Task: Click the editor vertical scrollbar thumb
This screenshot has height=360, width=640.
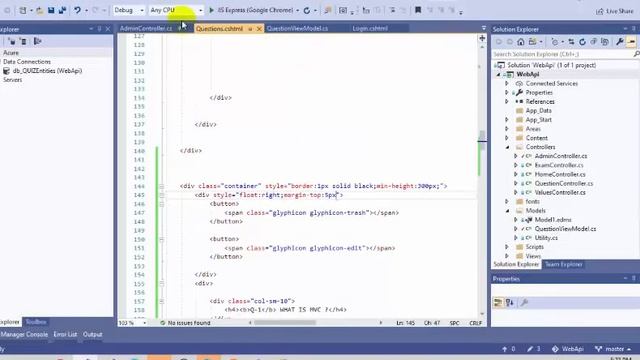Action: [482, 141]
